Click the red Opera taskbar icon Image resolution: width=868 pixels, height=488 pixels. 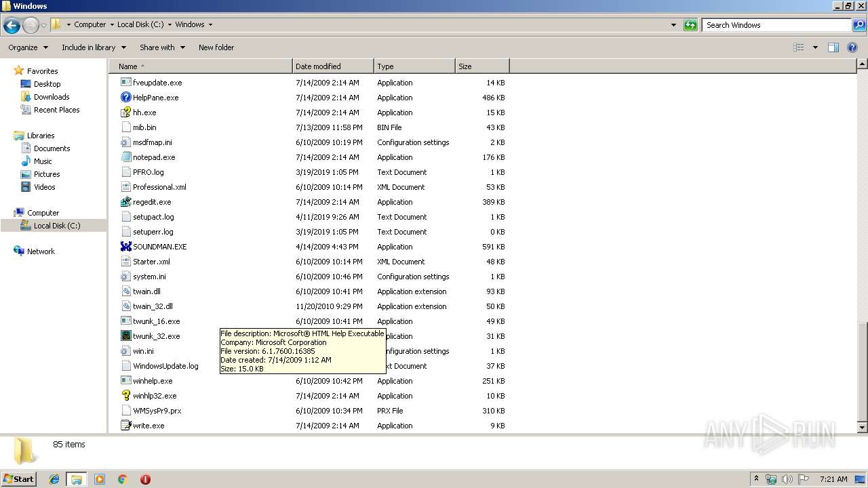pos(145,479)
